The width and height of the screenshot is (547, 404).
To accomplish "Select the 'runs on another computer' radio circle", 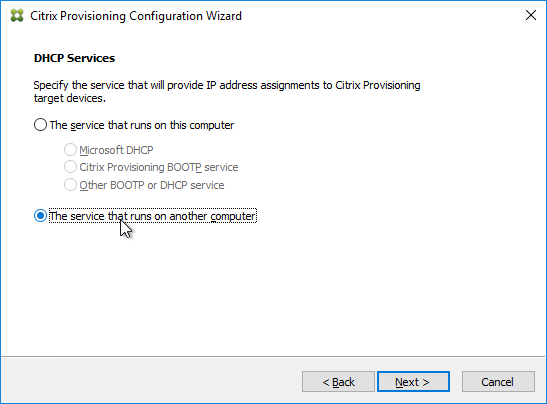I will click(40, 216).
